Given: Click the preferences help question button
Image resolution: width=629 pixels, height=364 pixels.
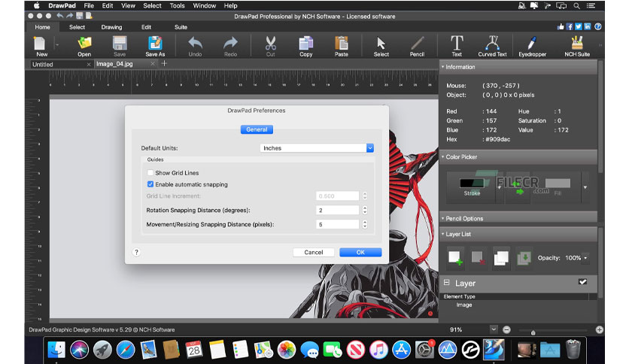Looking at the screenshot, I should [x=136, y=252].
